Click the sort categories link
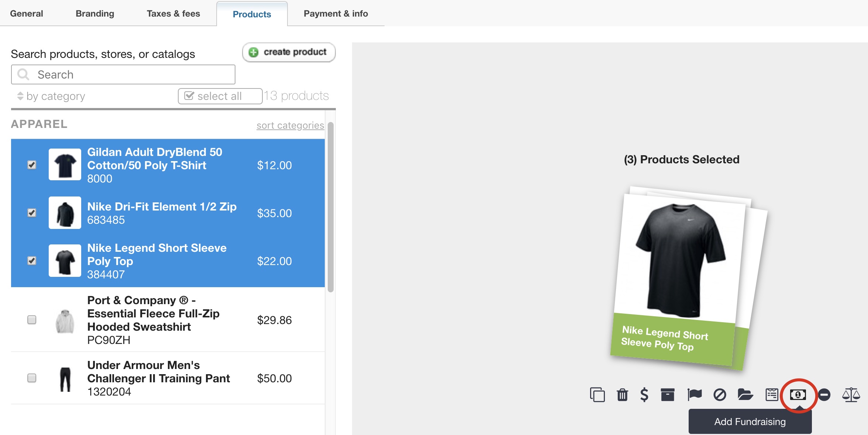The width and height of the screenshot is (868, 435). (290, 125)
